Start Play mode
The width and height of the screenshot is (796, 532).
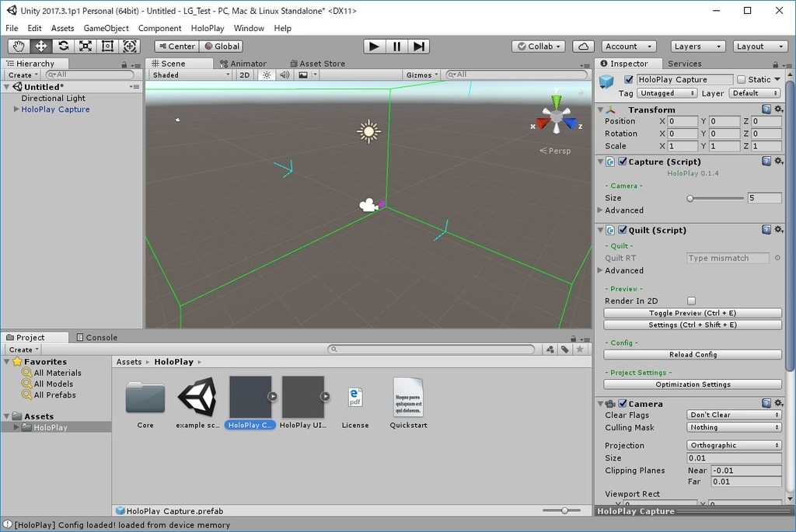click(374, 46)
